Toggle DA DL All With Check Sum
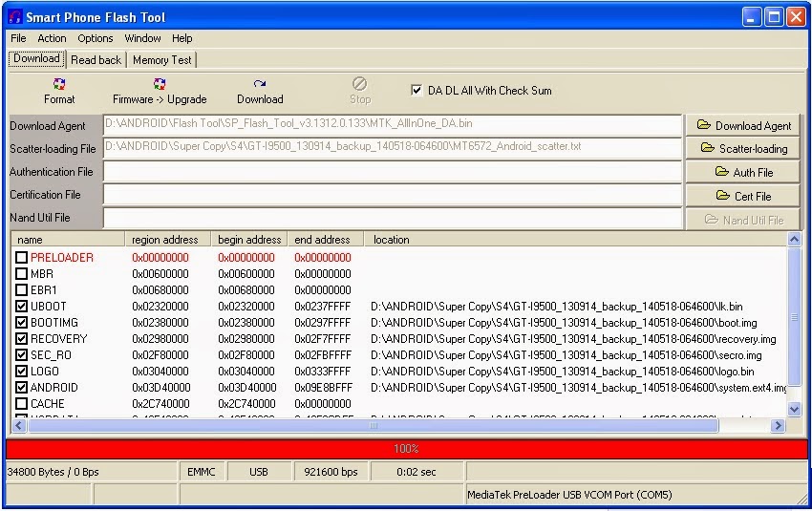Viewport: 812px width, 511px height. [417, 90]
